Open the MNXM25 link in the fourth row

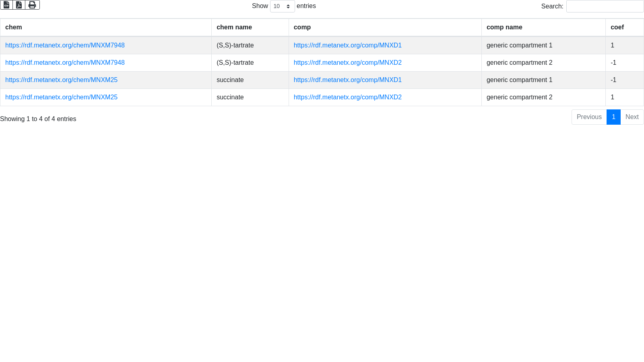(x=61, y=97)
